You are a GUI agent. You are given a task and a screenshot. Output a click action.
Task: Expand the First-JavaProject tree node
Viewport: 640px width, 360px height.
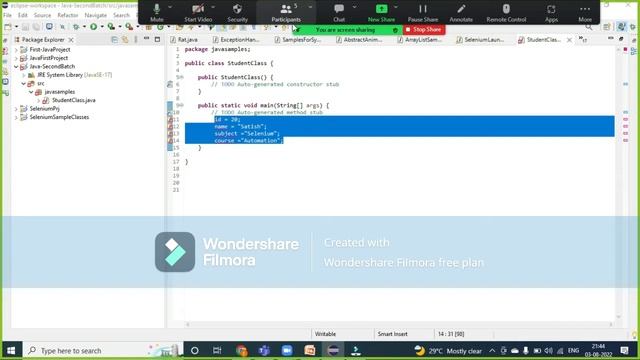tap(16, 50)
